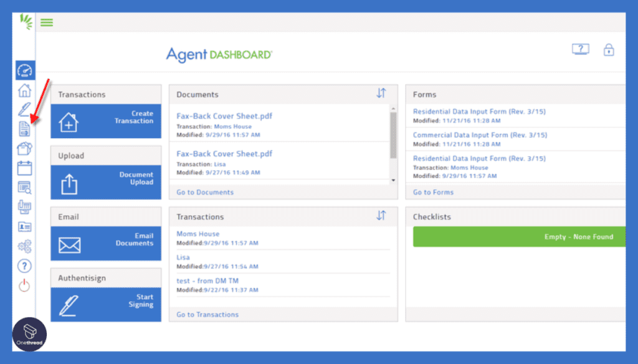
Task: Click the pen icon in Start Signing
Action: point(69,306)
